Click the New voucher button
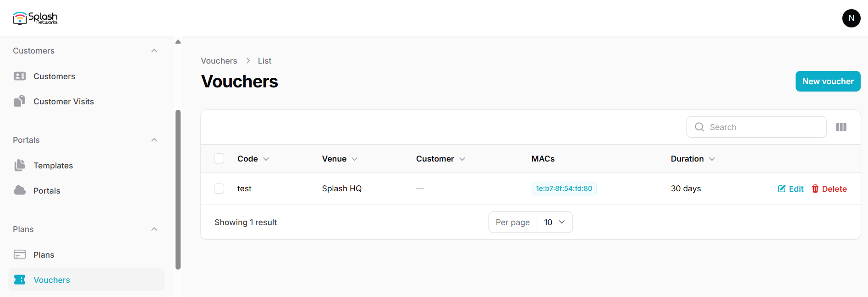The height and width of the screenshot is (297, 868). tap(828, 81)
